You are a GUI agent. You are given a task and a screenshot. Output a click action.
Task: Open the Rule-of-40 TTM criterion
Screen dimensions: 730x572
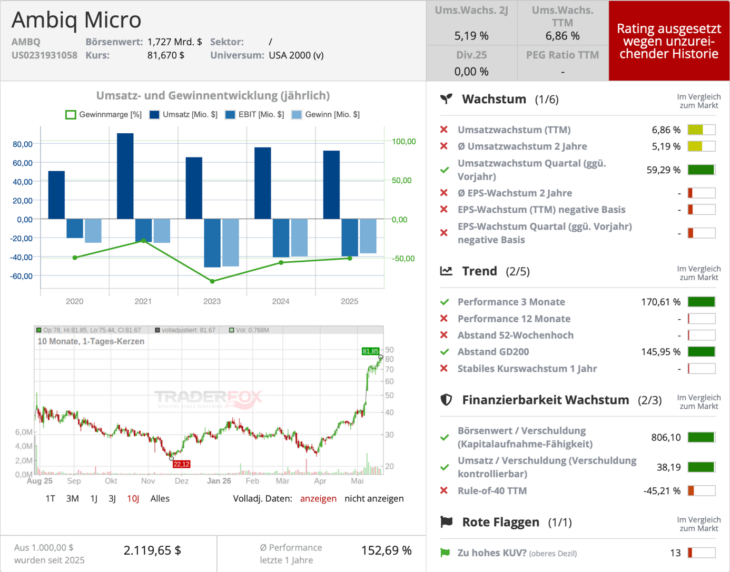(x=492, y=491)
